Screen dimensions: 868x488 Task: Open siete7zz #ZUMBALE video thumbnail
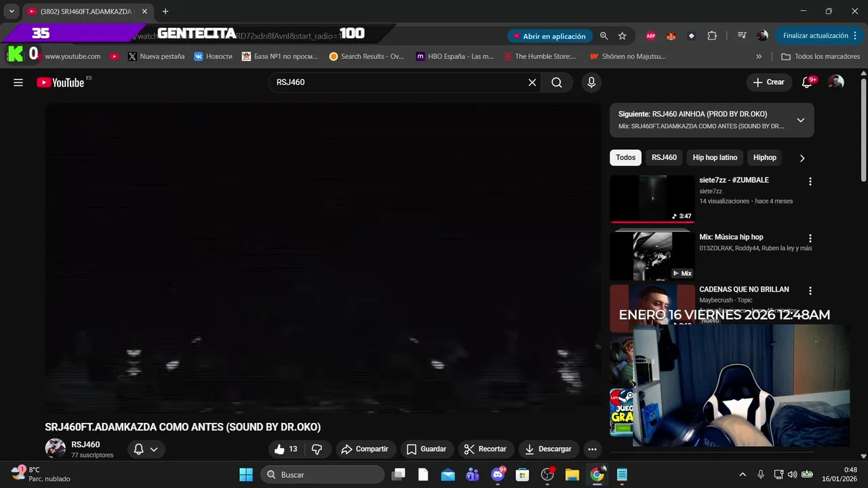click(x=652, y=199)
